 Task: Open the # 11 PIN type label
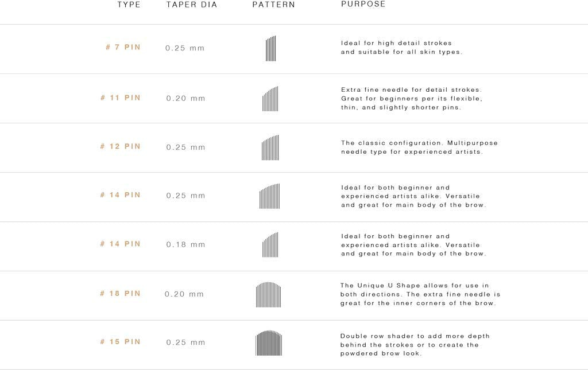[x=121, y=98]
